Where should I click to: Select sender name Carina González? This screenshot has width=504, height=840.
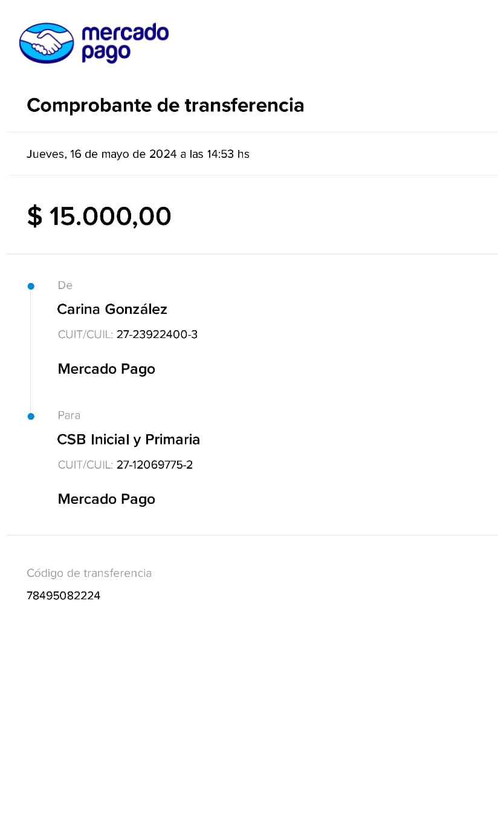[x=112, y=310]
